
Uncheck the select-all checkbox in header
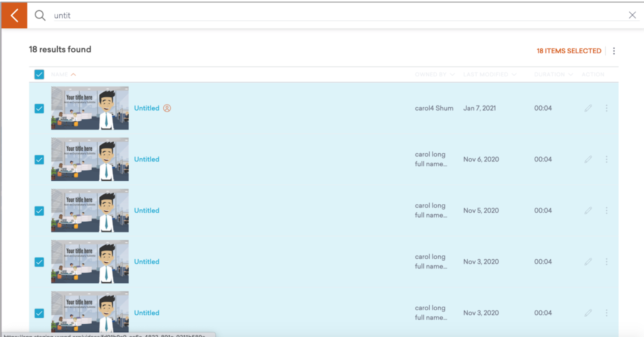click(x=39, y=74)
